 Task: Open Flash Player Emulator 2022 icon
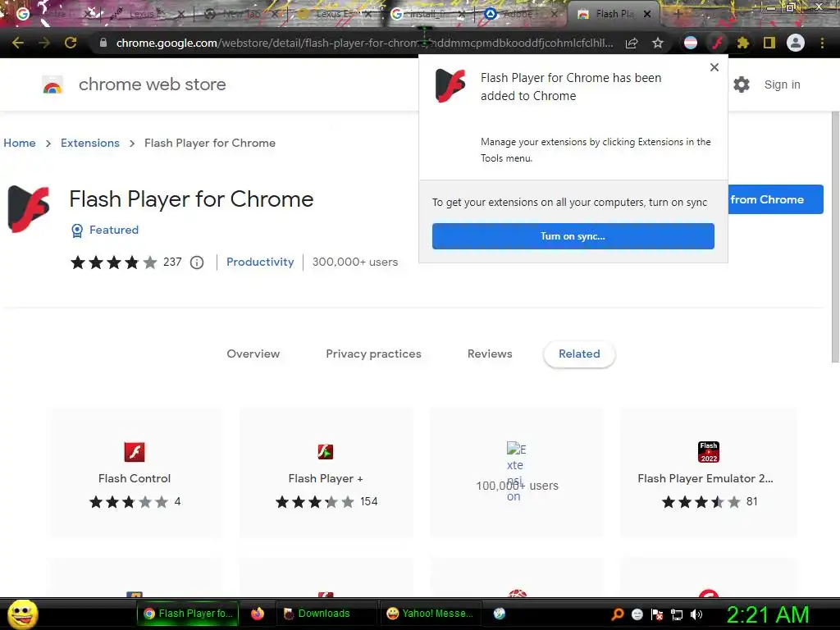708,452
